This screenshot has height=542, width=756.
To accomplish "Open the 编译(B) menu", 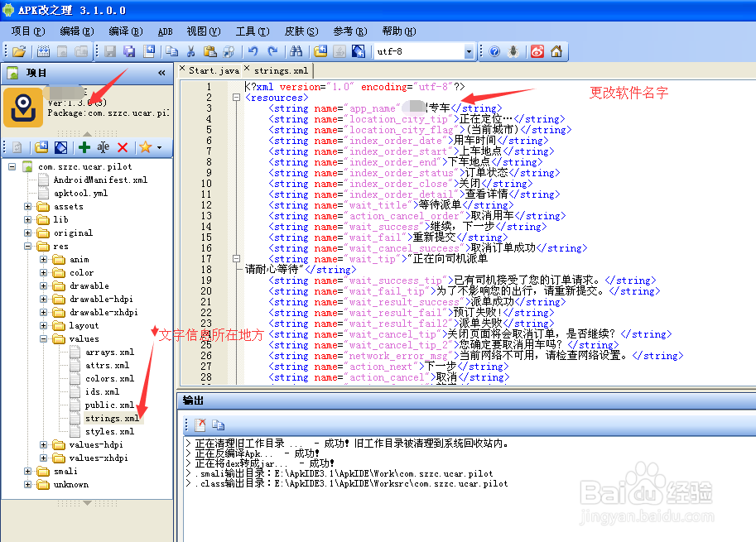I will [x=126, y=31].
